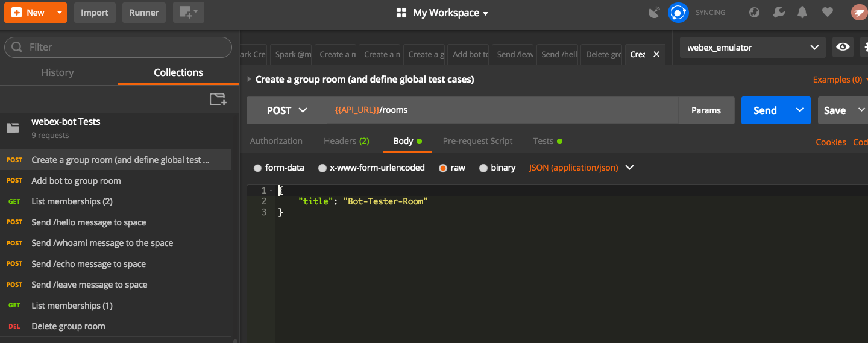The height and width of the screenshot is (343, 868).
Task: Click the heart icon in header
Action: [827, 13]
